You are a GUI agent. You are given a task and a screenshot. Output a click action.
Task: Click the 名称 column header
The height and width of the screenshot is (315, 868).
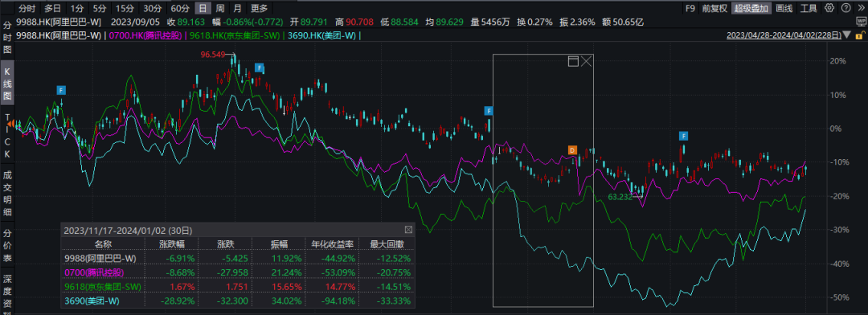103,243
